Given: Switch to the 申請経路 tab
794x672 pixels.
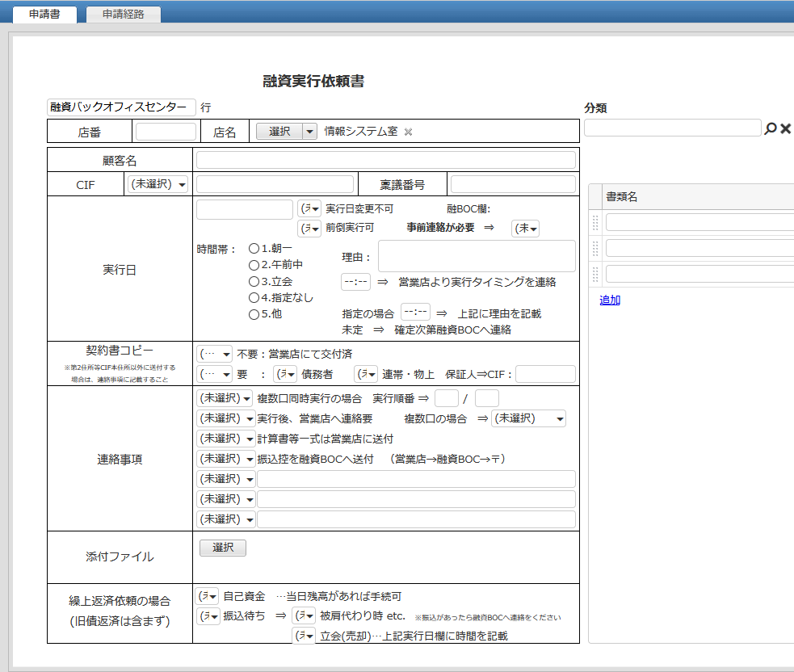Looking at the screenshot, I should point(122,15).
